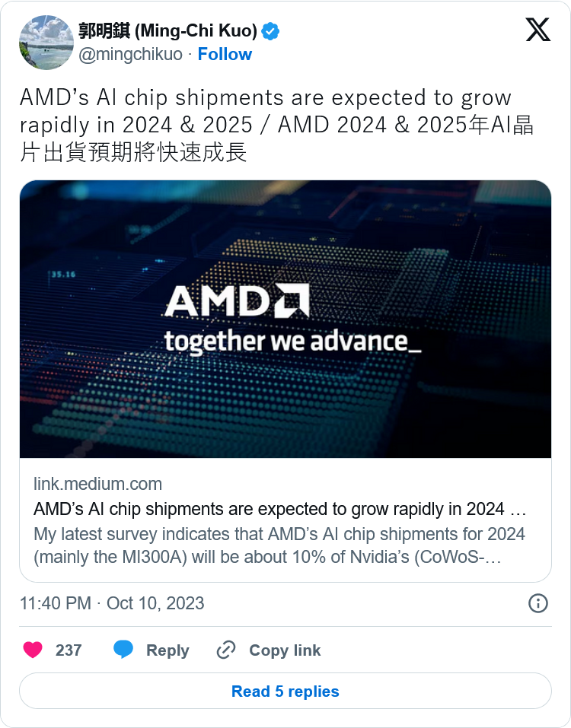The width and height of the screenshot is (571, 728).
Task: Open the link card article title
Action: [x=280, y=509]
